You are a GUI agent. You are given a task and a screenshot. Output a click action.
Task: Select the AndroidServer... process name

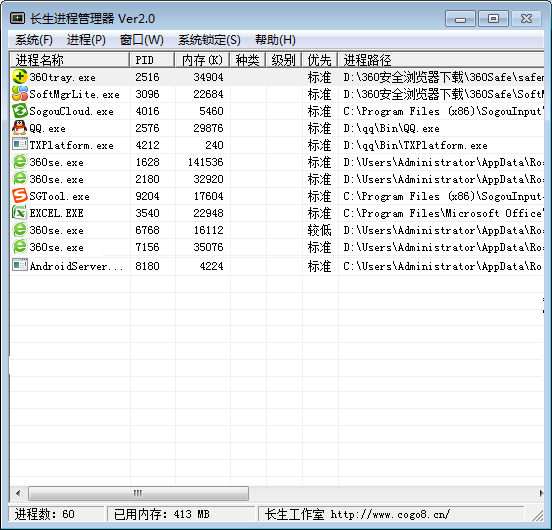(76, 266)
